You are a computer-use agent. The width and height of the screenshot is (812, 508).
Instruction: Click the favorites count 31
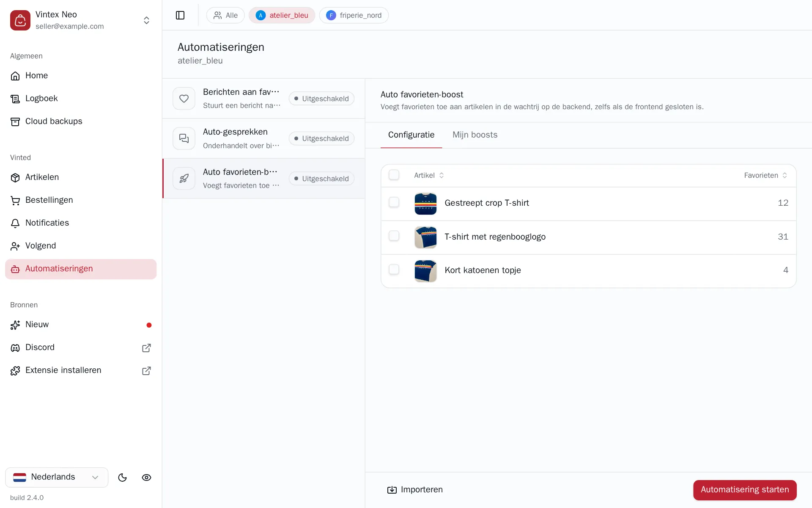[783, 237]
